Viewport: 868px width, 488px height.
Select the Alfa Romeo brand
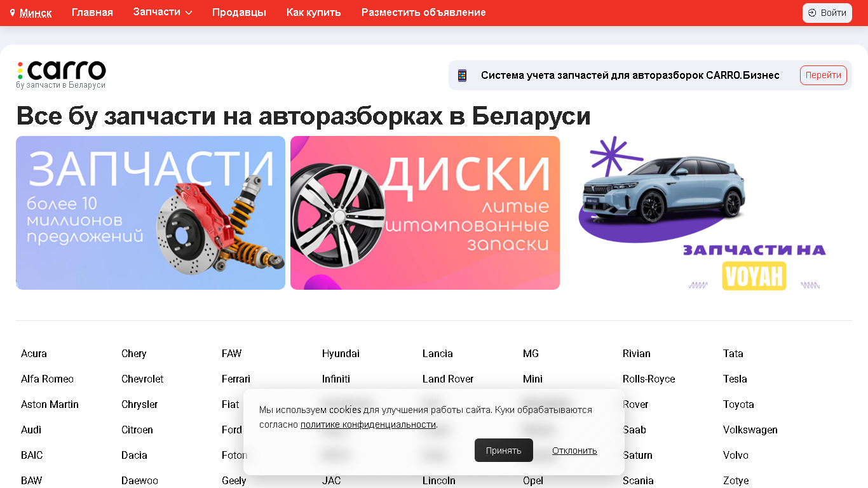click(47, 379)
